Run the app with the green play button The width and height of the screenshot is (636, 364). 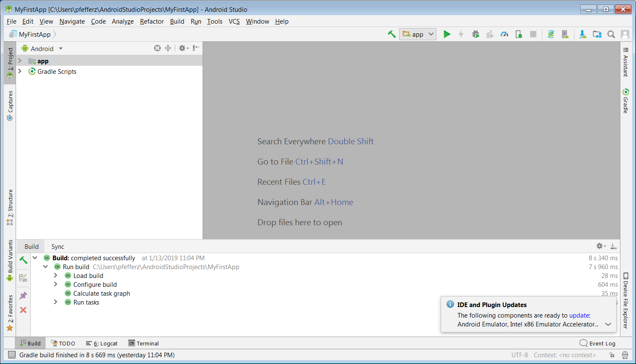[x=447, y=34]
